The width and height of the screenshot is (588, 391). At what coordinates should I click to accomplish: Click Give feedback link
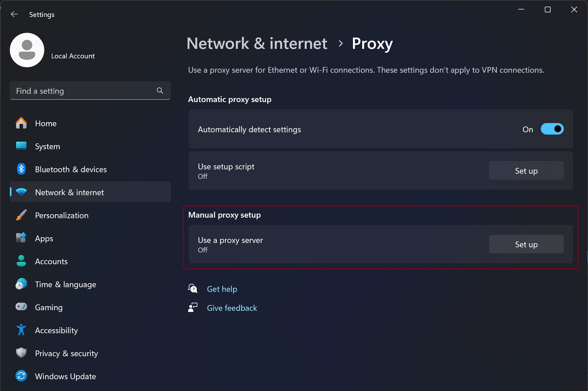click(x=232, y=308)
